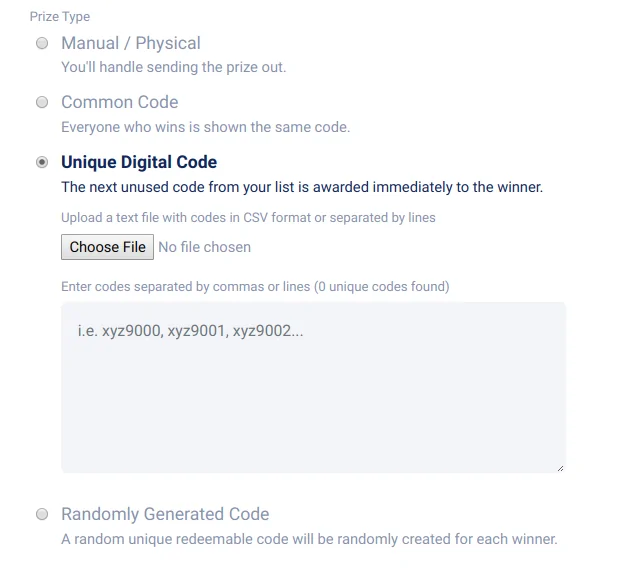Grab the text area resize handle
This screenshot has height=580, width=640.
559,466
